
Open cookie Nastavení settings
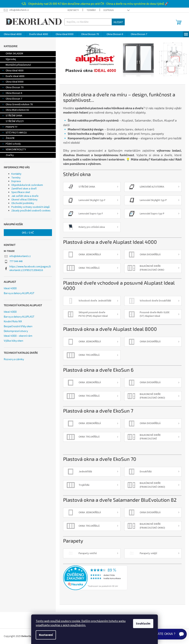pyautogui.click(x=46, y=635)
